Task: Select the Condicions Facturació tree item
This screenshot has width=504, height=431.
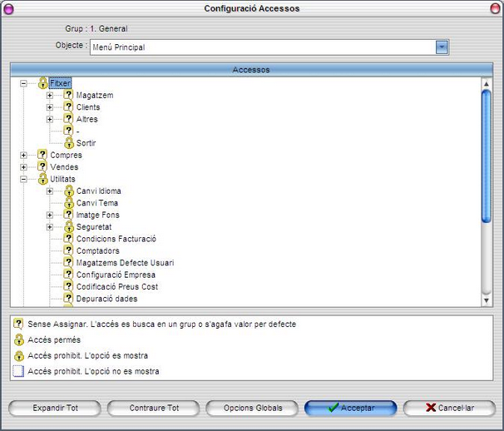Action: point(116,239)
